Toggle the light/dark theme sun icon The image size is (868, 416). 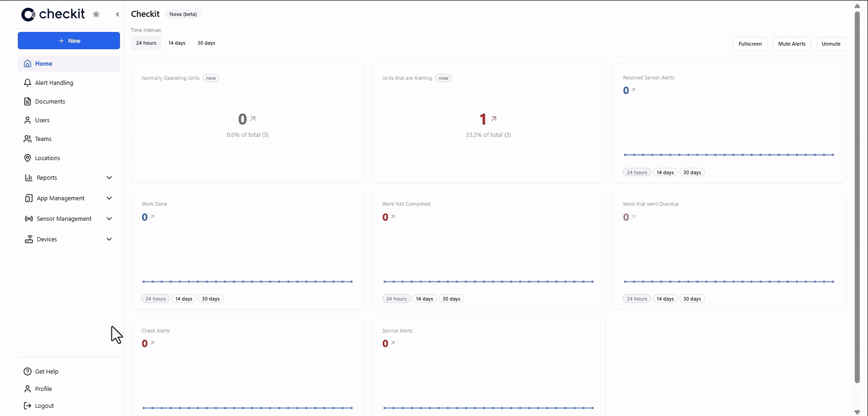click(x=96, y=15)
